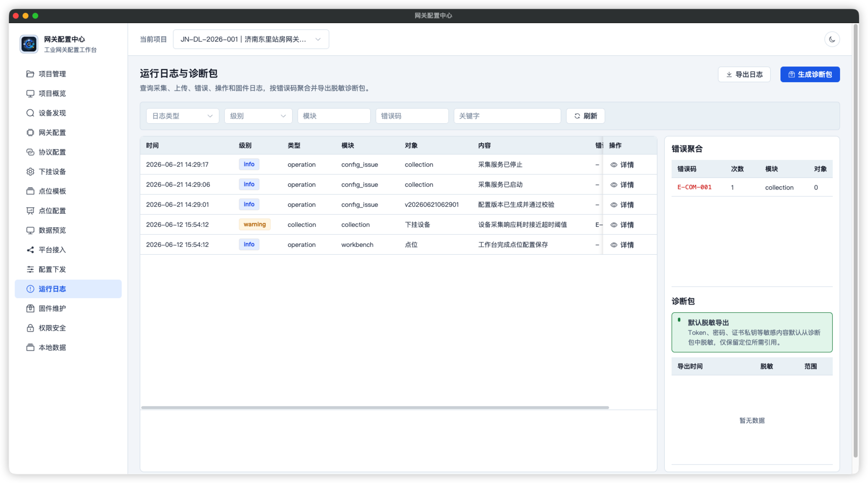The height and width of the screenshot is (483, 868).
Task: Go to 固件维护 in the sidebar
Action: click(x=68, y=308)
